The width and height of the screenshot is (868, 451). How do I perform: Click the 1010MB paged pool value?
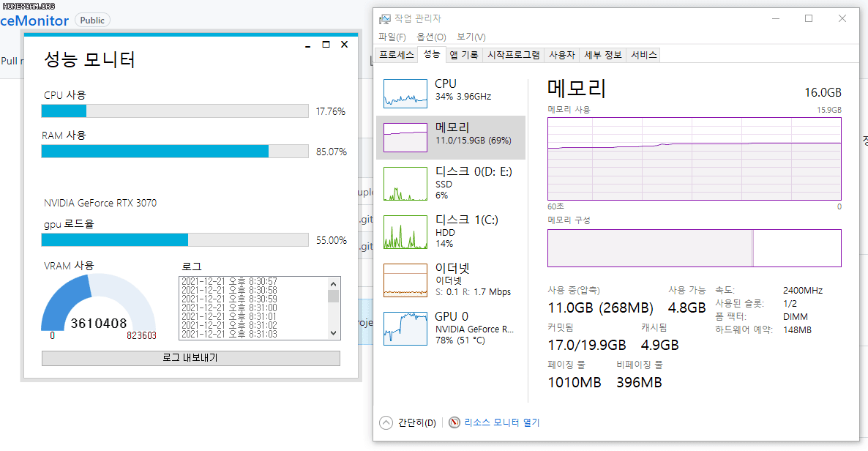pyautogui.click(x=574, y=382)
